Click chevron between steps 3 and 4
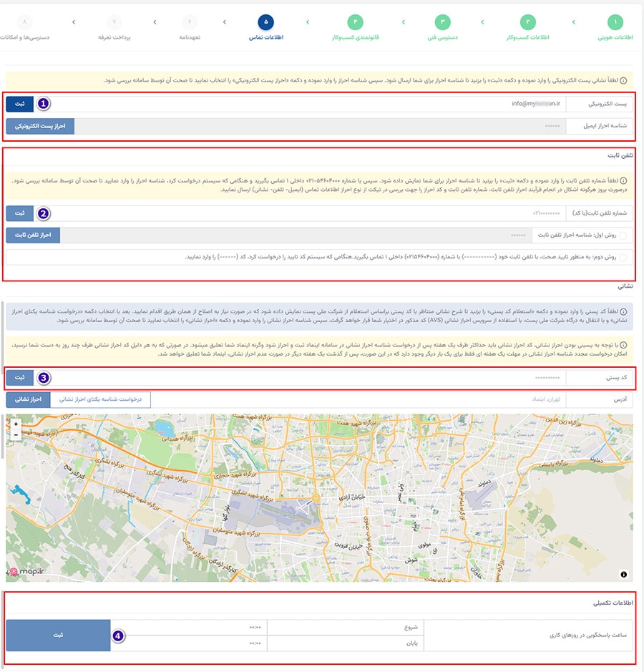644x672 pixels. coord(403,22)
